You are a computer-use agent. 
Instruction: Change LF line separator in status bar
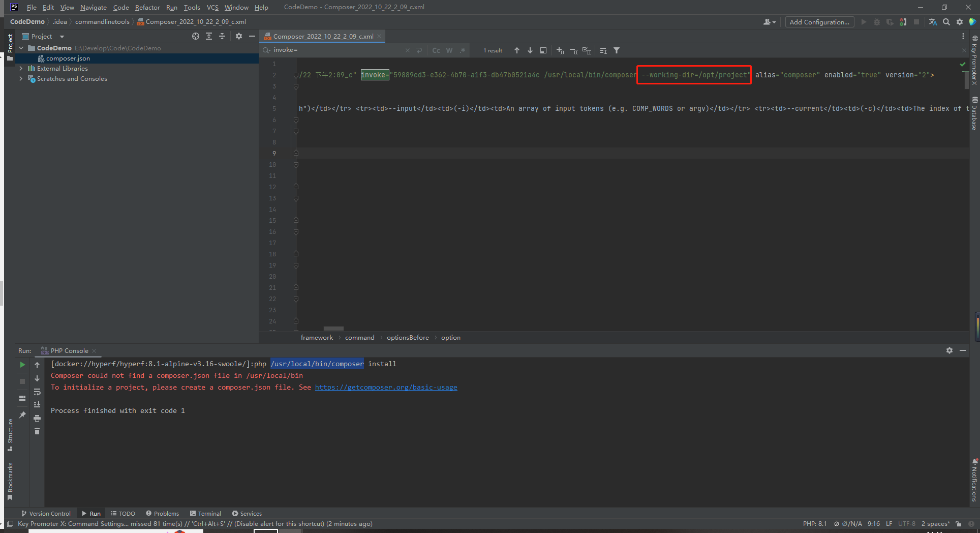coord(889,523)
